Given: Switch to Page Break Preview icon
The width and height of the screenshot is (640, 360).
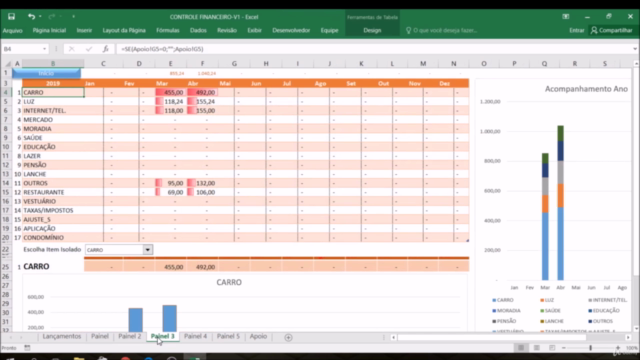Looking at the screenshot, I should point(552,348).
